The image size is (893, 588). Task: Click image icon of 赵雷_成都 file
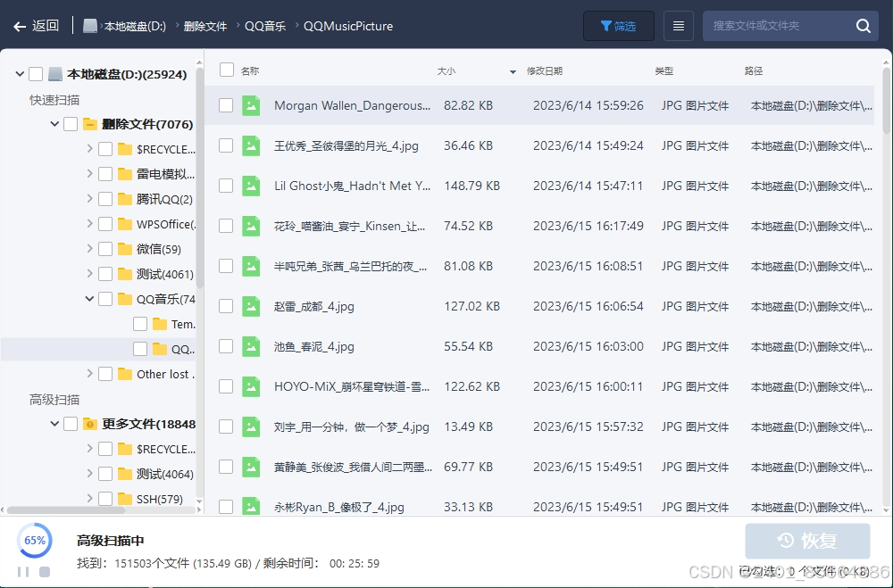point(251,306)
